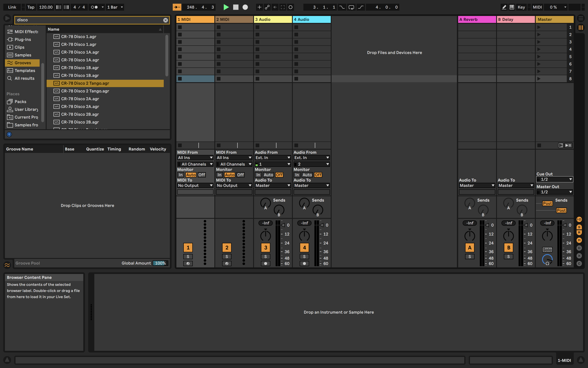Viewport: 588px width, 368px height.
Task: Solo track 1 MIDI
Action: coord(188,257)
